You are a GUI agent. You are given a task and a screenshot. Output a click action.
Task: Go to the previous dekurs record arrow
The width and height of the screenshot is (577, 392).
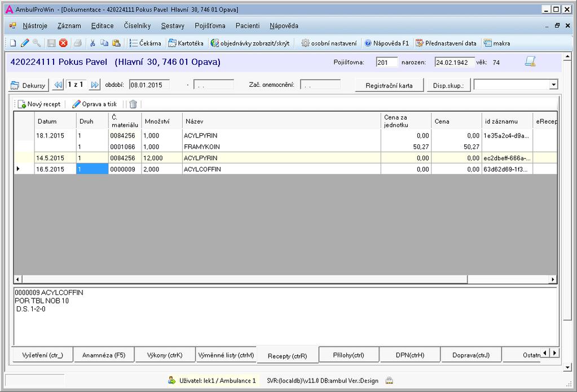pos(58,85)
